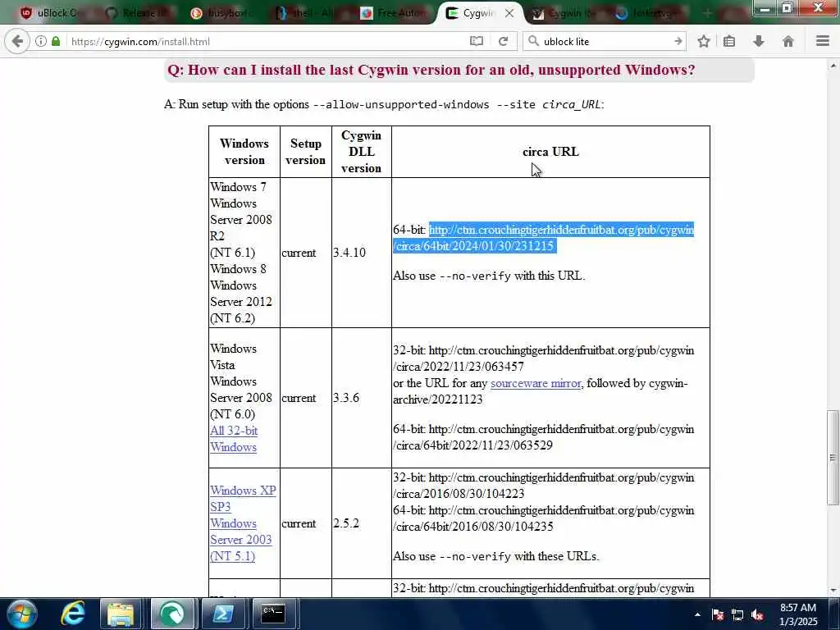Switch to the uBlock Origin tab
The height and width of the screenshot is (630, 840).
point(51,13)
